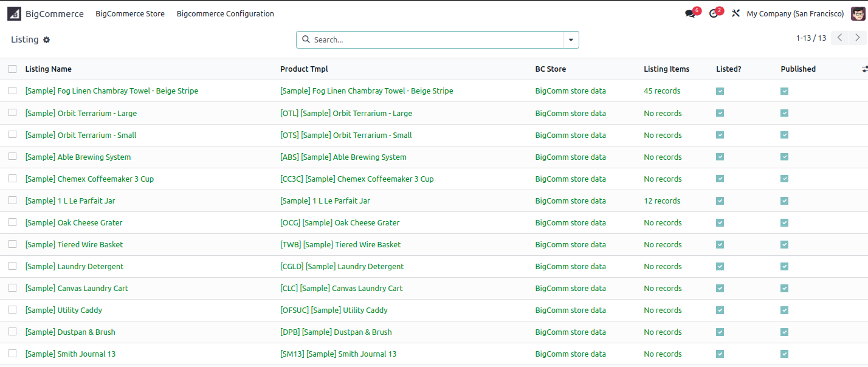The width and height of the screenshot is (868, 367).
Task: Click product template [CC3C] Chemex Coffeemaker 3 Cup
Action: pyautogui.click(x=357, y=179)
